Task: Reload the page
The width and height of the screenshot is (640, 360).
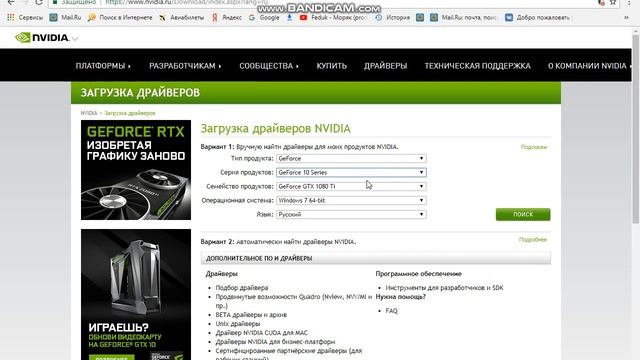Action: tap(39, 2)
